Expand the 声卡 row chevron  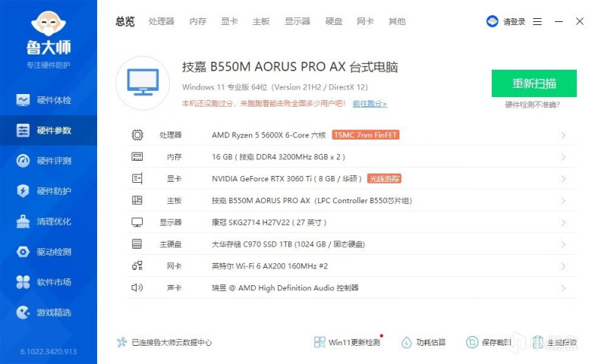coord(563,288)
